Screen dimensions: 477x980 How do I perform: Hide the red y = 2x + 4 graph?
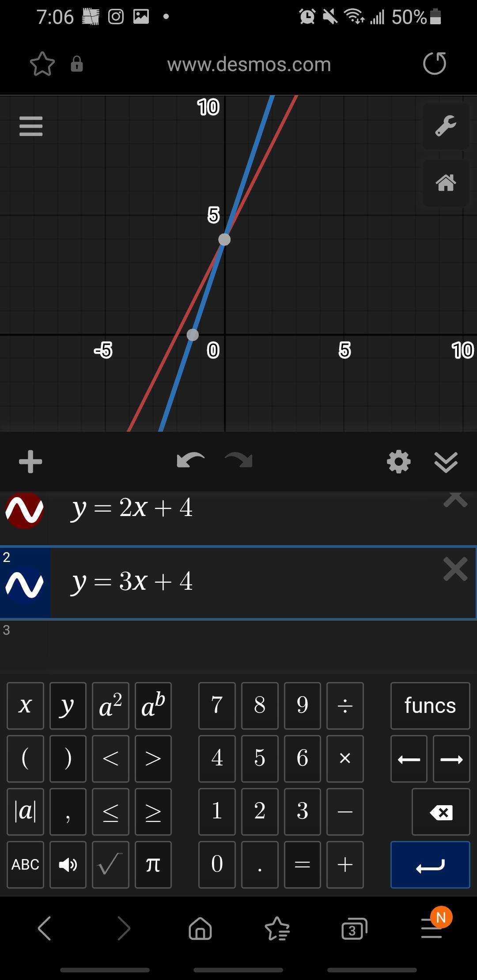click(24, 510)
